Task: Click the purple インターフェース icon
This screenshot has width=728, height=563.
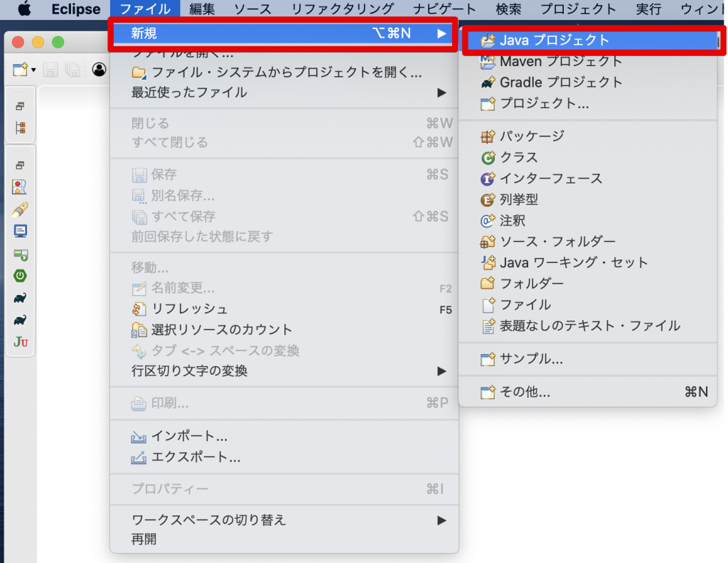Action: coord(488,178)
